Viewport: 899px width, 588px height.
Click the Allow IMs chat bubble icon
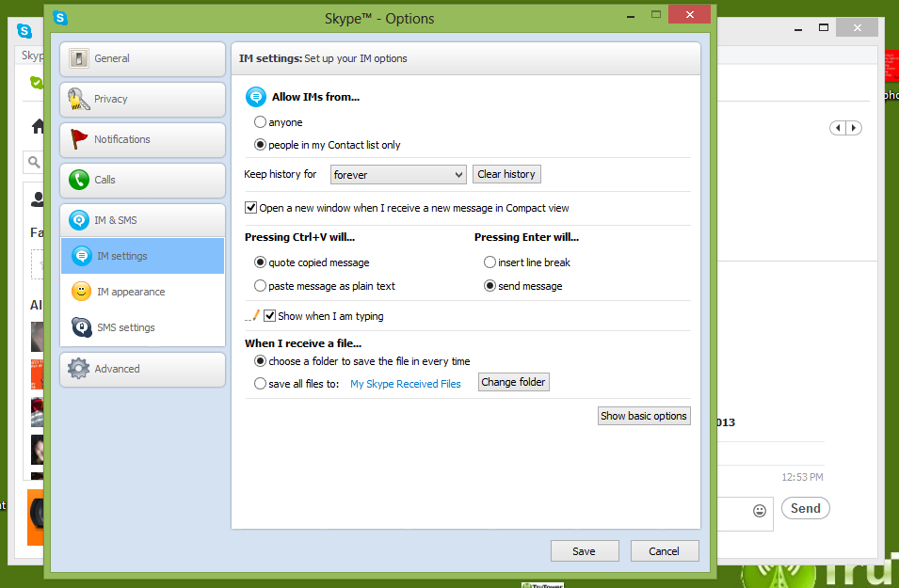click(x=256, y=97)
